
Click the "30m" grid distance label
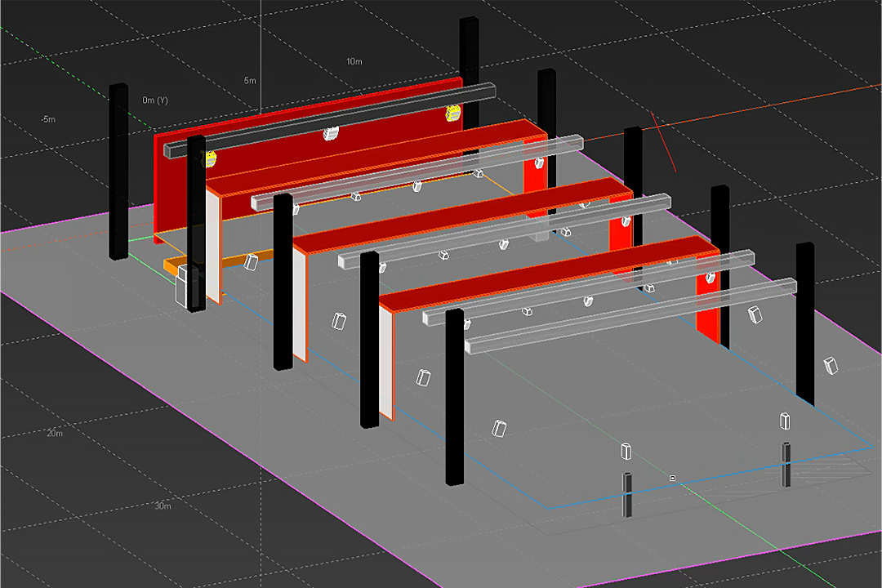[x=163, y=506]
